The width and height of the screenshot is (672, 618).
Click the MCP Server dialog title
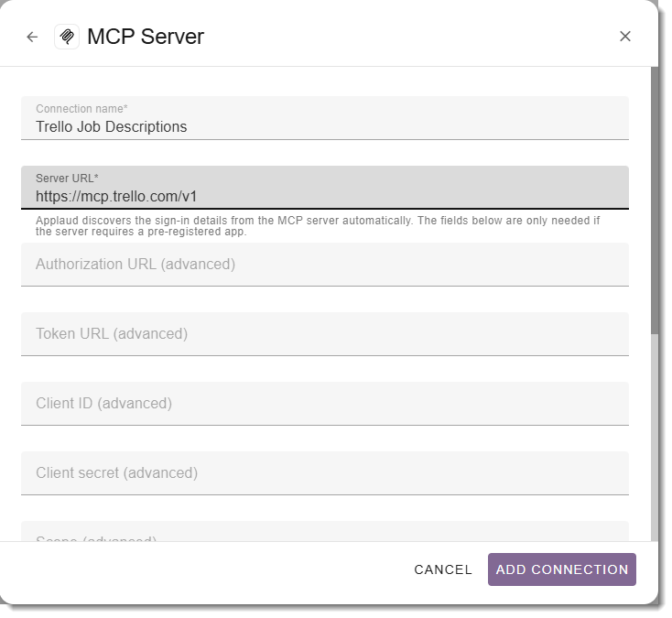pos(146,37)
